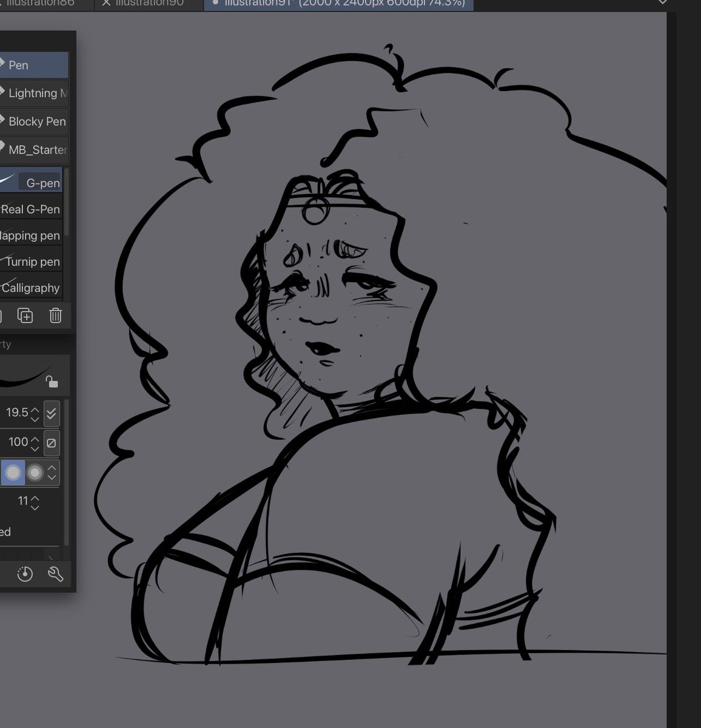Select the Turnip pen sub tool
The width and height of the screenshot is (701, 728).
pos(32,261)
